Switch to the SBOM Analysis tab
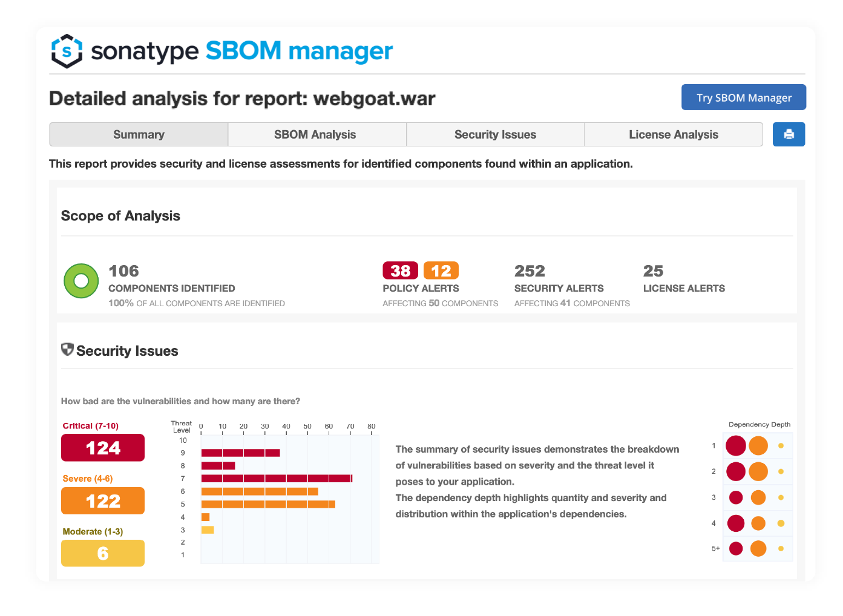 coord(316,134)
